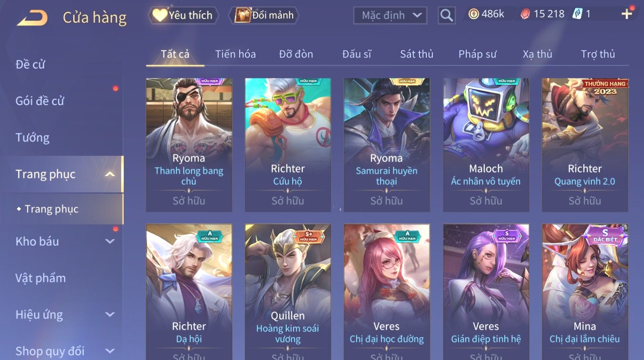The image size is (644, 360).
Task: Add currency with the plus icon
Action: 627,14
